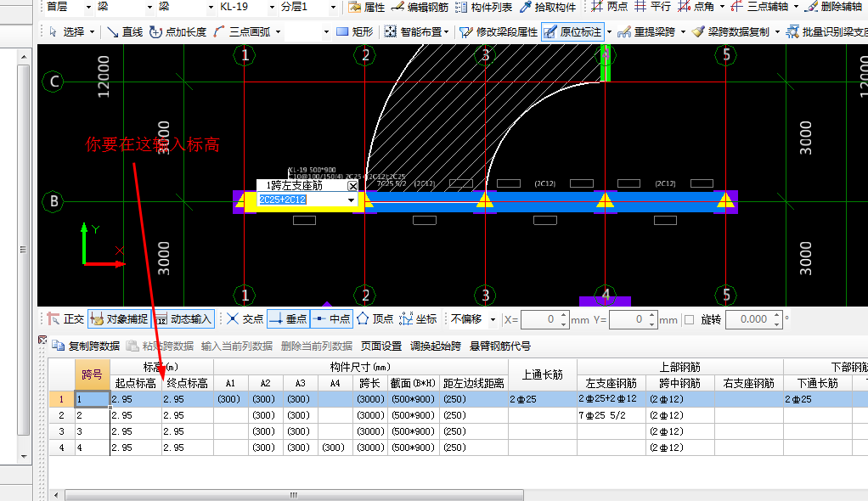The width and height of the screenshot is (868, 501).
Task: Select row 1 下通长筋 cell 2⌀25
Action: [818, 399]
